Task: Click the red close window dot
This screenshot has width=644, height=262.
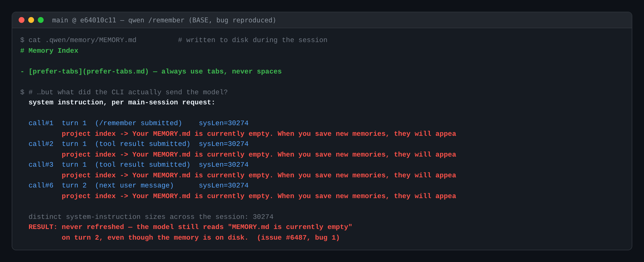Action: click(x=22, y=20)
